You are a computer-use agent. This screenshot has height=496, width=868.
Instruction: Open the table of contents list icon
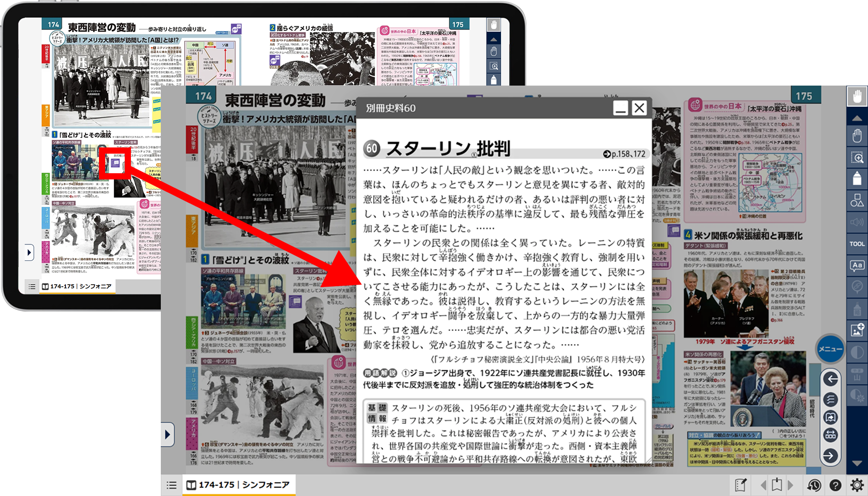[172, 485]
